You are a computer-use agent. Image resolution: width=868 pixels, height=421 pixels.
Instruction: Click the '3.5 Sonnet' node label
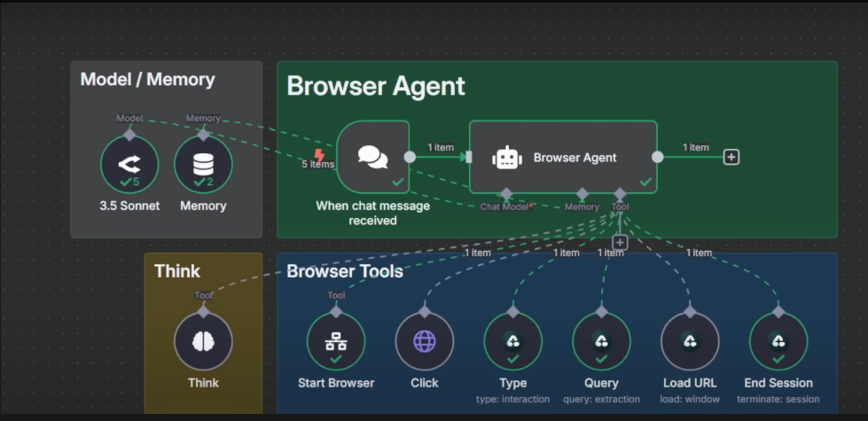[129, 206]
